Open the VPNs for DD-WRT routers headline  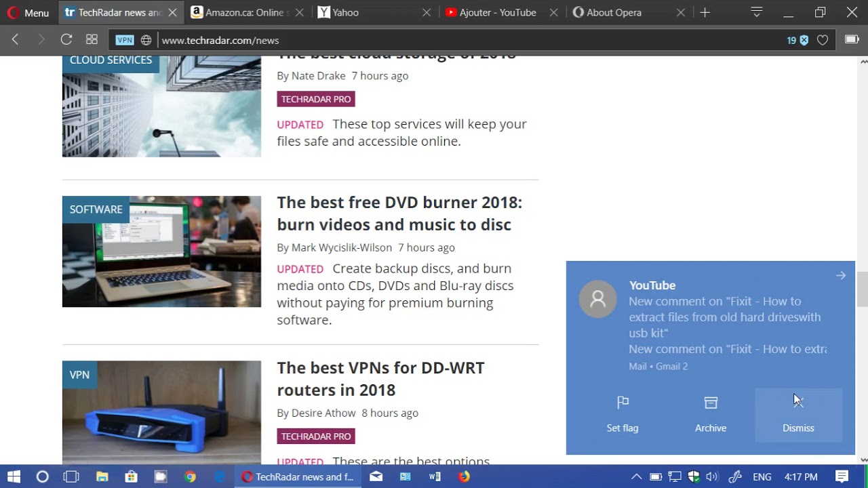[380, 379]
